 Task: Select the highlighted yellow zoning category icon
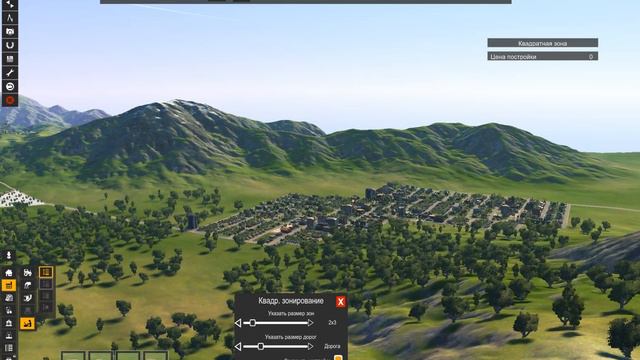(9, 285)
